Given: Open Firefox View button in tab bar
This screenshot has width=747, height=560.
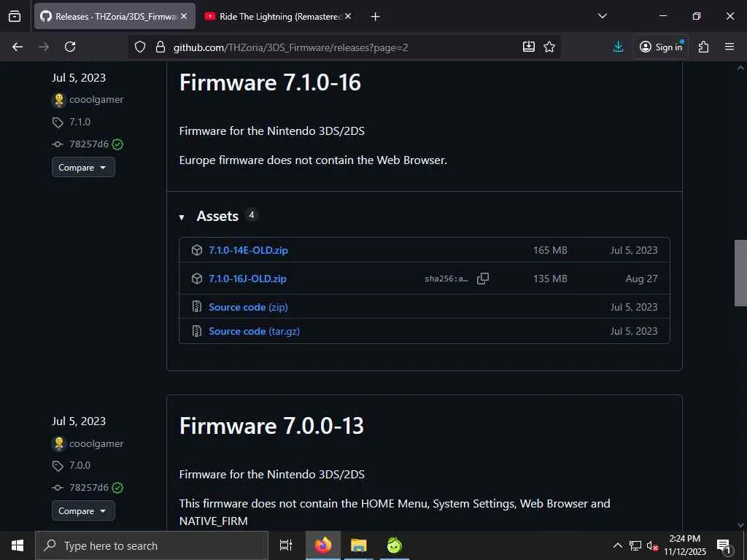Looking at the screenshot, I should 15,16.
